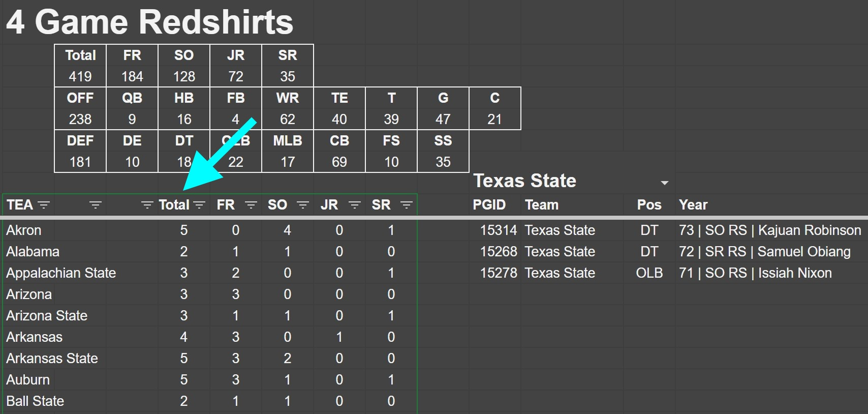Select the Kajuan Robinson player entry

[769, 230]
